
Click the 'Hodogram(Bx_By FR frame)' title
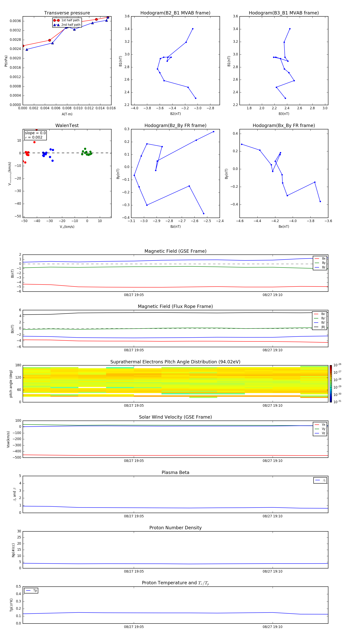pyautogui.click(x=284, y=125)
